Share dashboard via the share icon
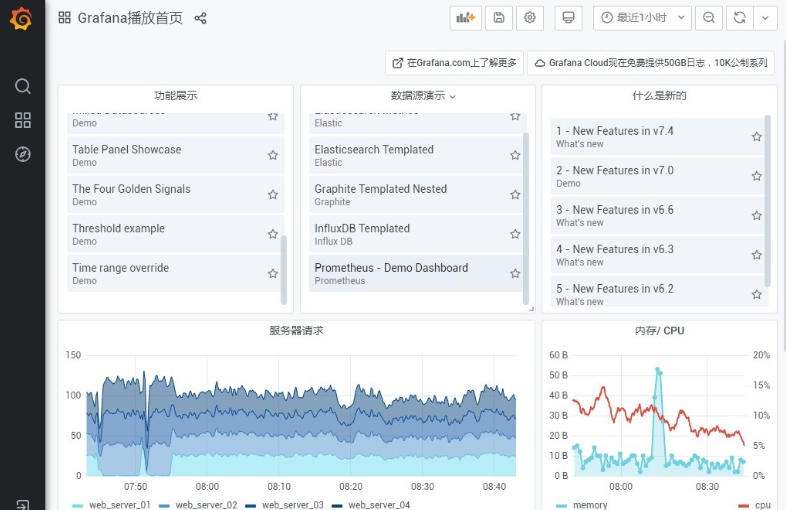786x510 pixels. 200,18
